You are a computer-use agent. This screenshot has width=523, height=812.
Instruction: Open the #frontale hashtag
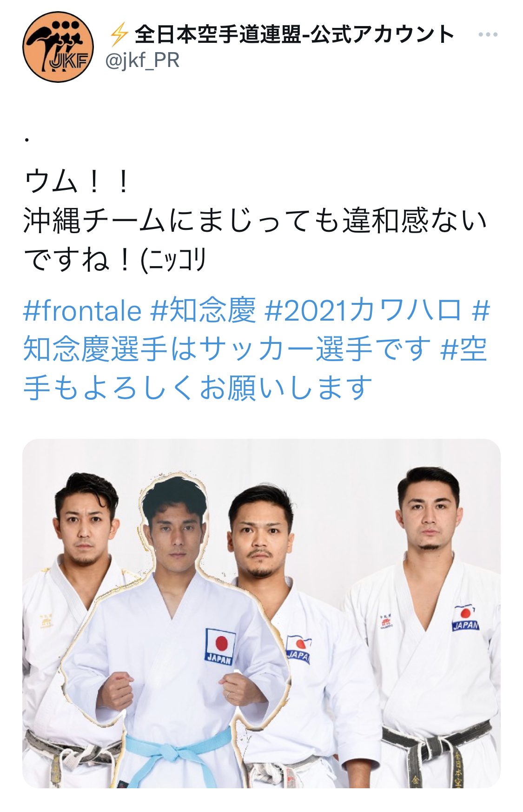(x=82, y=311)
